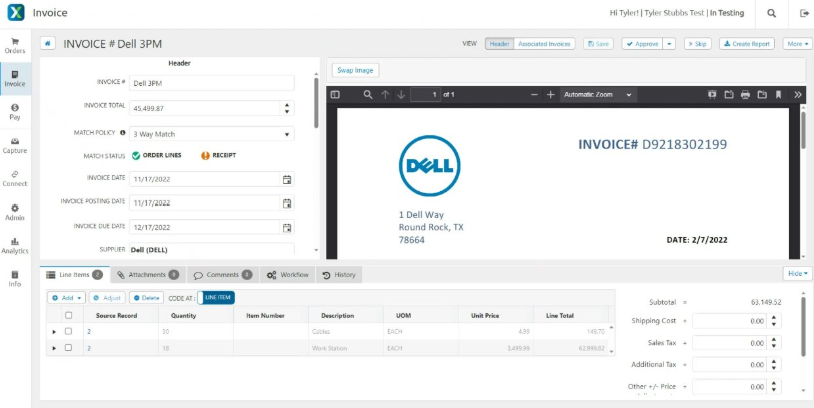Click the PDF viewer print icon

(745, 95)
